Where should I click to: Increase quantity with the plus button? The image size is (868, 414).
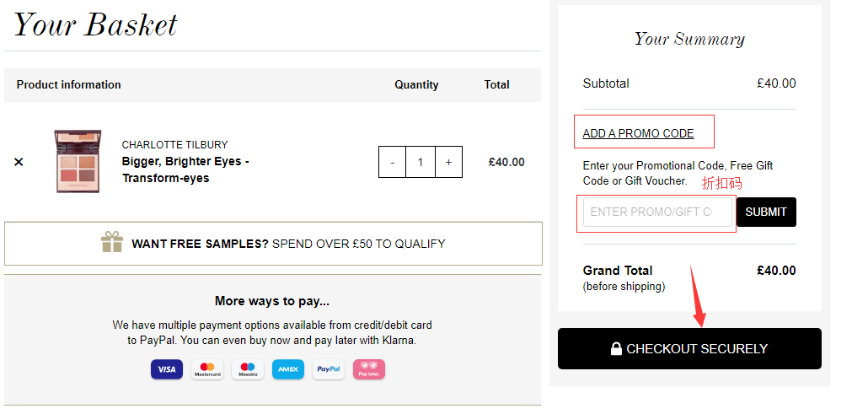(x=448, y=162)
